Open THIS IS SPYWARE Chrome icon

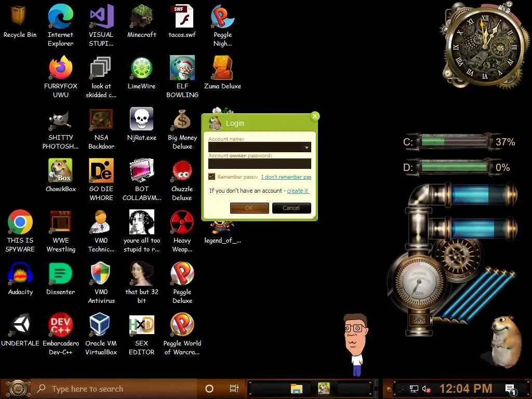[x=20, y=222]
